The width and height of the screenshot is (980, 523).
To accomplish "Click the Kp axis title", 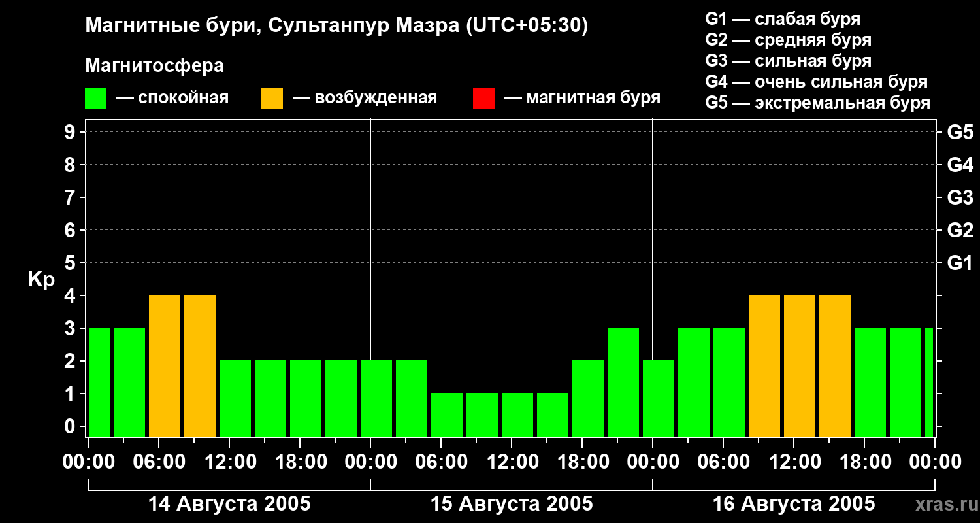I will tap(41, 280).
